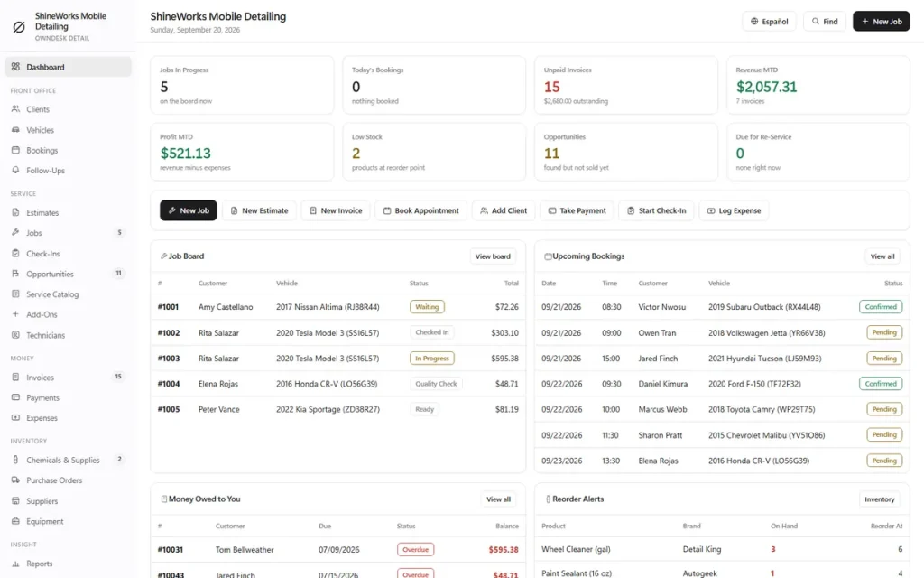
Task: Click the Jobs wrench icon in sidebar
Action: 16,232
